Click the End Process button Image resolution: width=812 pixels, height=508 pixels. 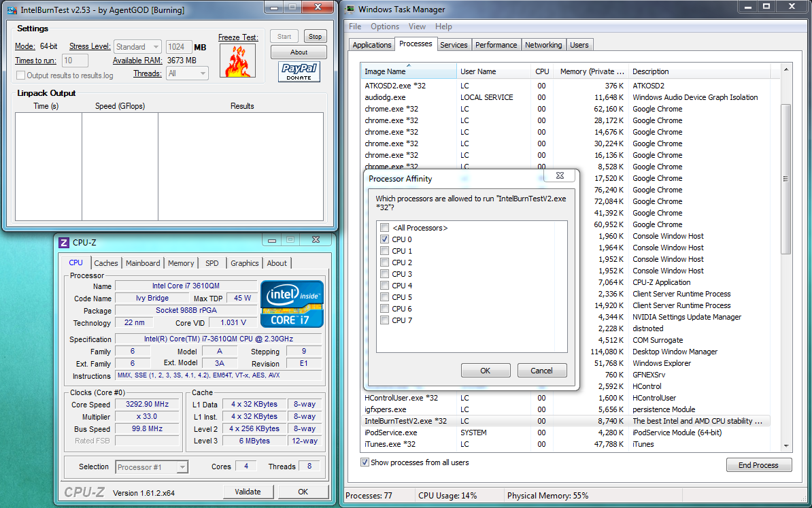point(759,465)
